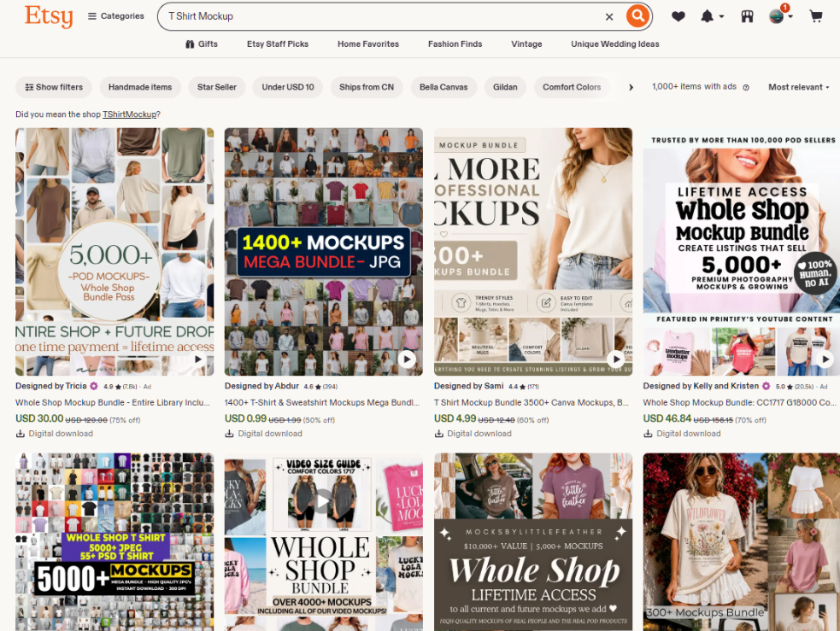Open Fashion Finds

[455, 44]
